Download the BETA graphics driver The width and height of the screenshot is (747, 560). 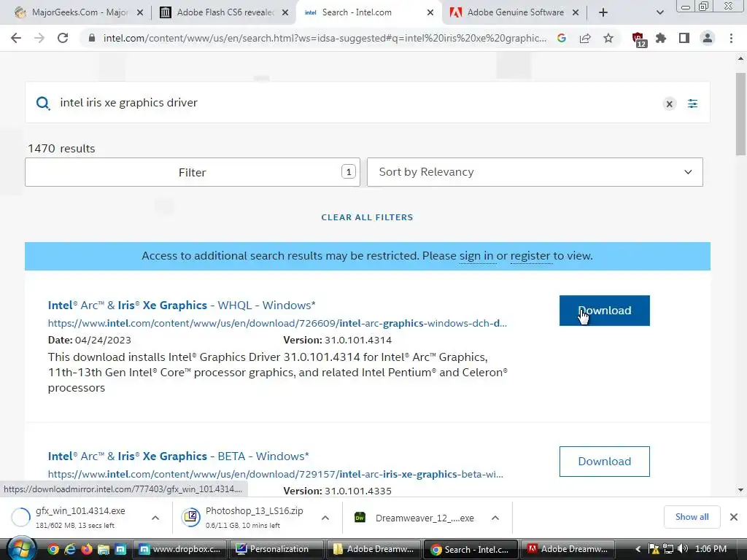tap(605, 462)
